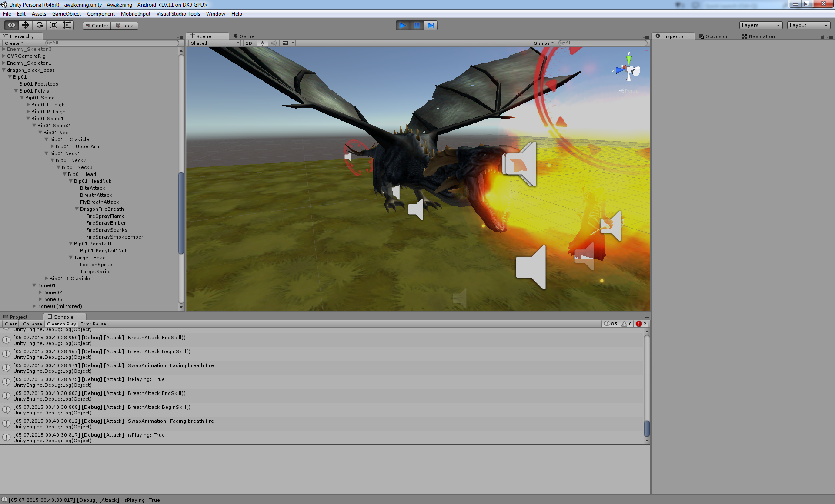
Task: Switch to the Game tab
Action: pyautogui.click(x=246, y=36)
